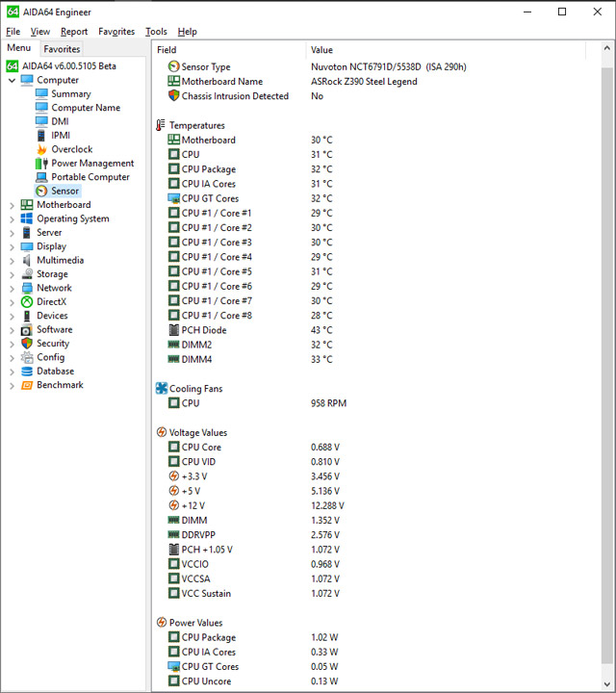Open the Favorites menu in menu bar
Screen dimensions: 616x693
116,32
